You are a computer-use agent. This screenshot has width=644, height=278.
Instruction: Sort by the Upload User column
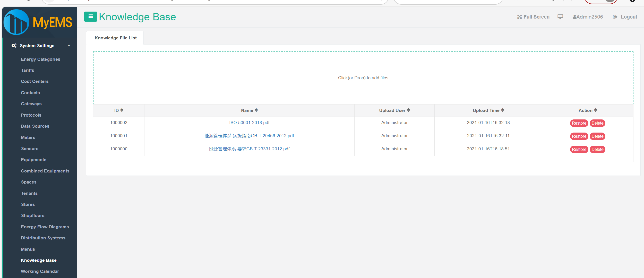pos(408,110)
